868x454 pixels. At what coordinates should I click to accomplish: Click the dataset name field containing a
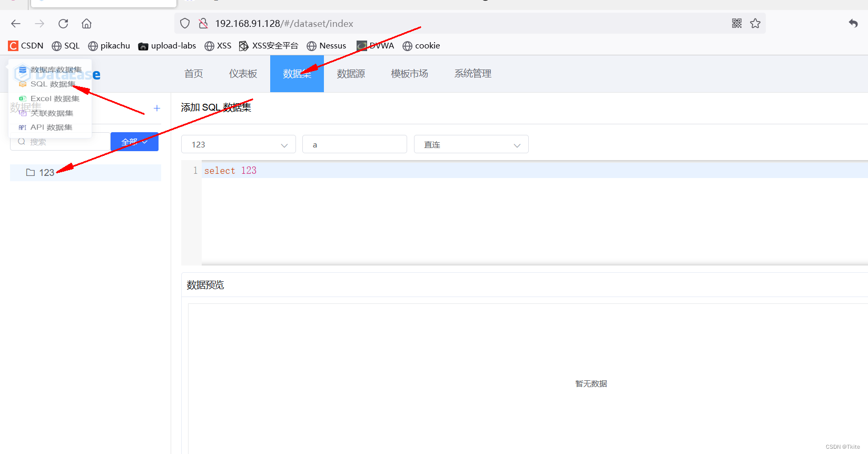click(354, 144)
